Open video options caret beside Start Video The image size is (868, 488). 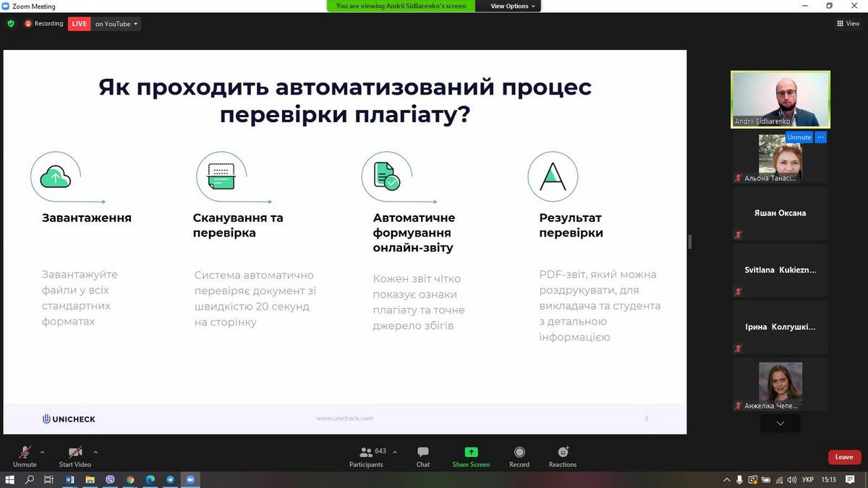[95, 452]
